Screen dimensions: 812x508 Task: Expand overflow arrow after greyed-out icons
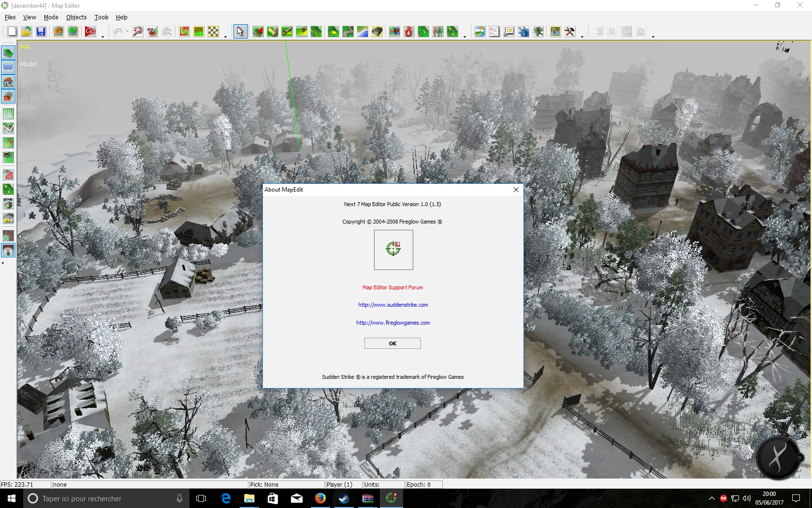(x=653, y=36)
